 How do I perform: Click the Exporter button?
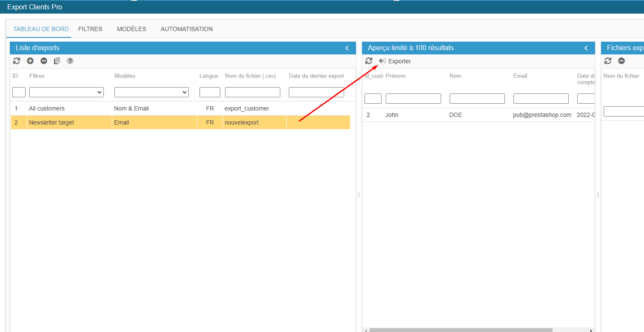tap(395, 61)
